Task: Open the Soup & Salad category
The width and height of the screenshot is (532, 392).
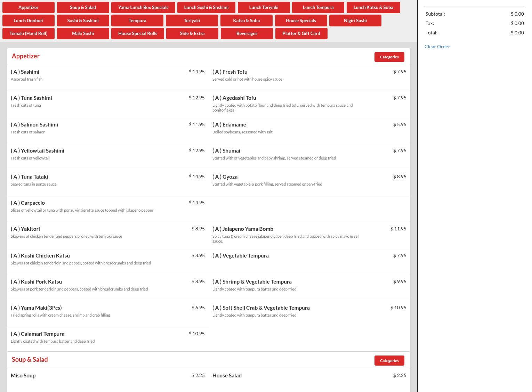Action: [x=83, y=7]
